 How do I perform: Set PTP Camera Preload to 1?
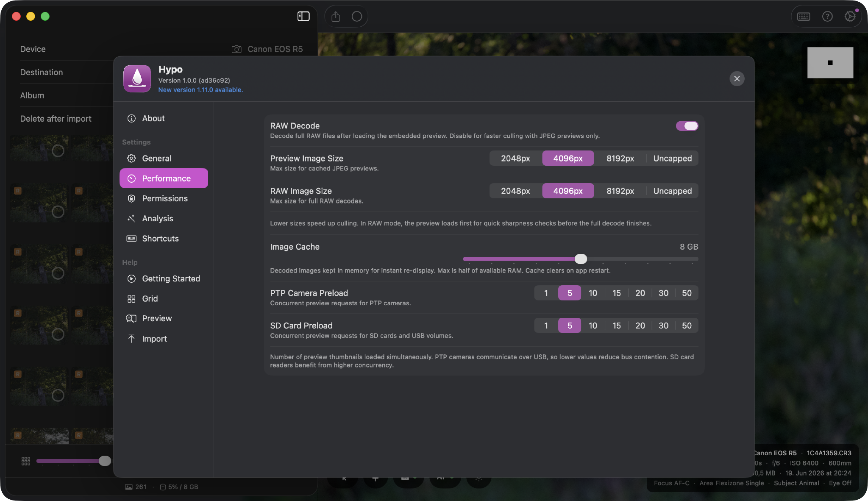point(546,293)
